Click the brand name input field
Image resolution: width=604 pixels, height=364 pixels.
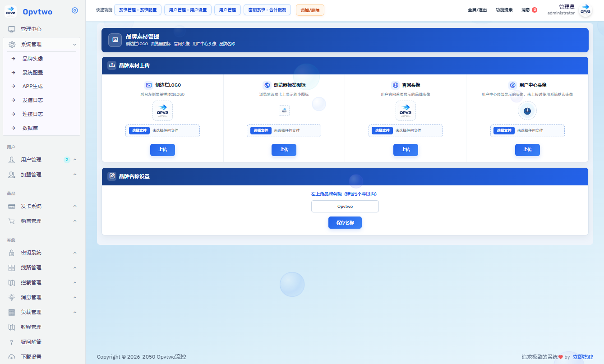pyautogui.click(x=345, y=206)
